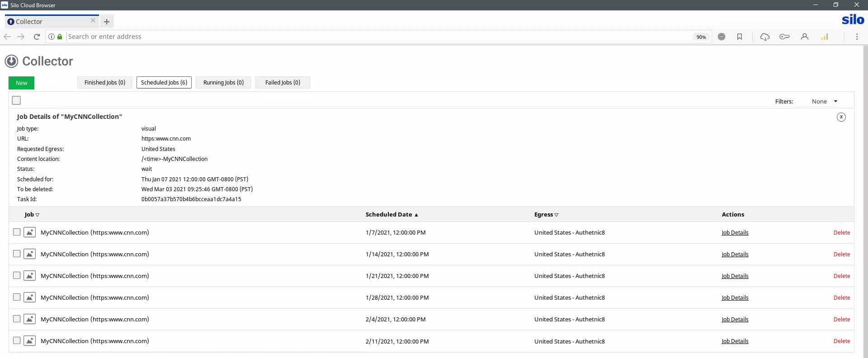View Job Details for 1/21/2021 job
Viewport: 868px width, 358px height.
click(735, 276)
